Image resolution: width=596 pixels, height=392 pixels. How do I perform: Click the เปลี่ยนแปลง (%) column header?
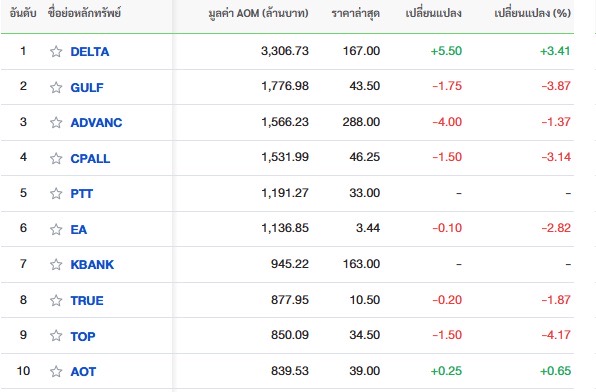coord(533,13)
